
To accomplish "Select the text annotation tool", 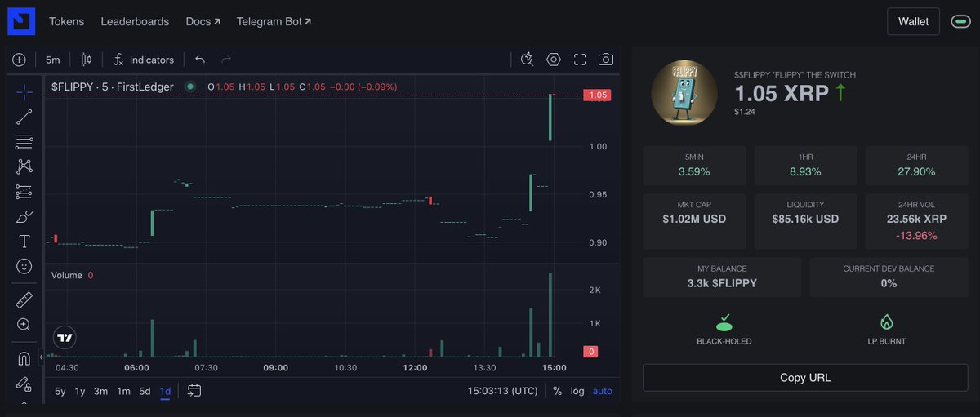I will click(x=24, y=242).
